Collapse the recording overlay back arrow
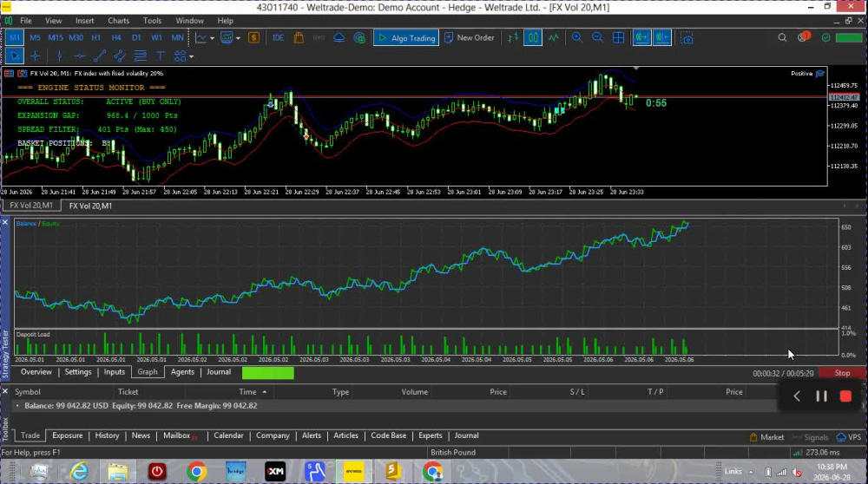 (797, 396)
